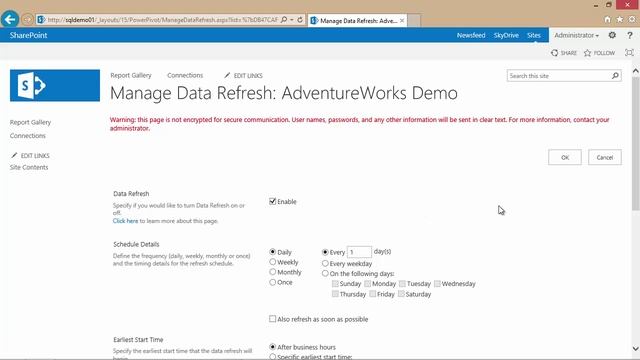Select the Weekly schedule radio button
The image size is (640, 360).
pyautogui.click(x=273, y=262)
